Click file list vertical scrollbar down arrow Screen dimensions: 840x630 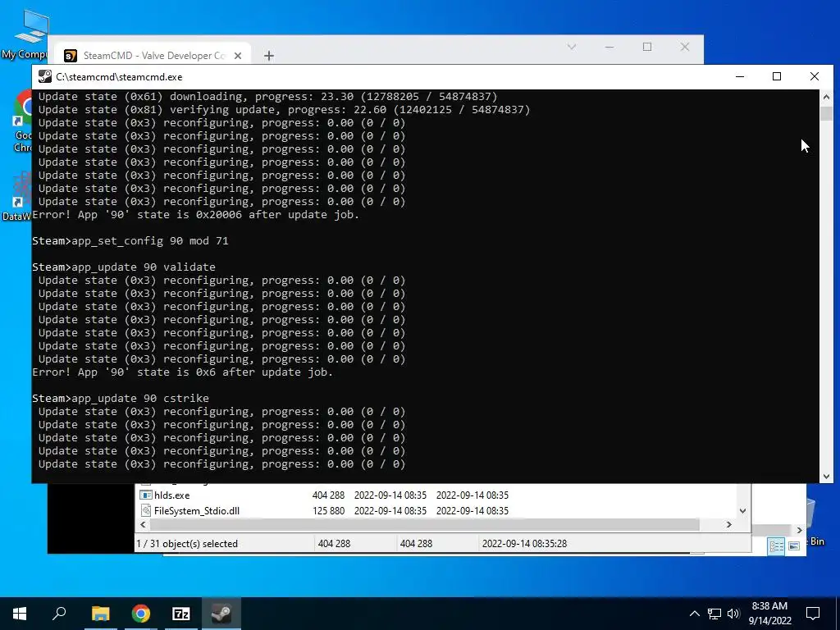tap(742, 510)
